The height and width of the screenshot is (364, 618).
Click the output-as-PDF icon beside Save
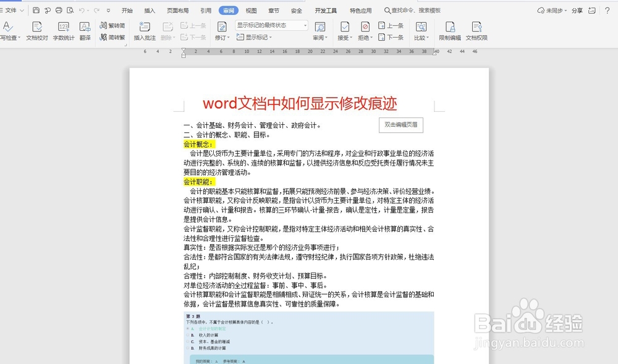[x=48, y=11]
